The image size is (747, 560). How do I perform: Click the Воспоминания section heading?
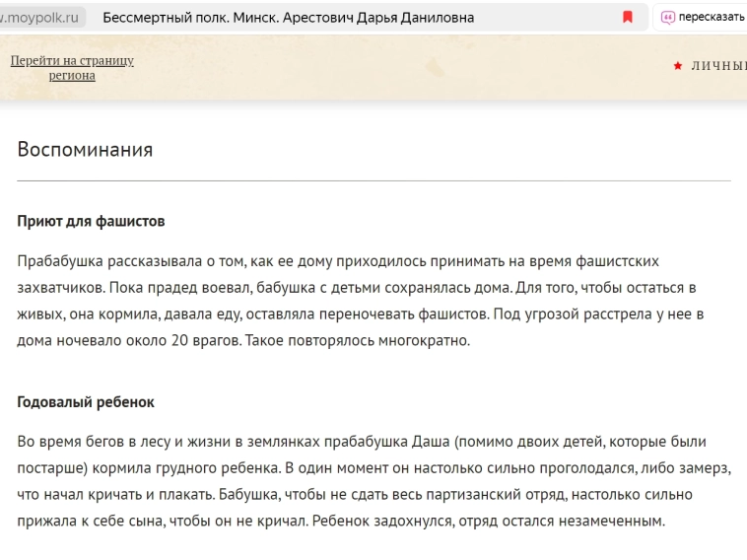85,149
